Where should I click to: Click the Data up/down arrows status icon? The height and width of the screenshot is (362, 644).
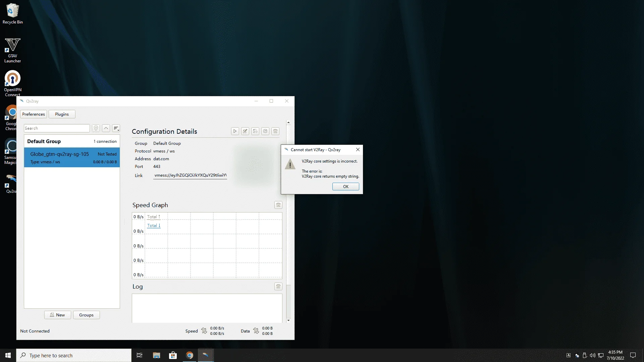tap(256, 331)
